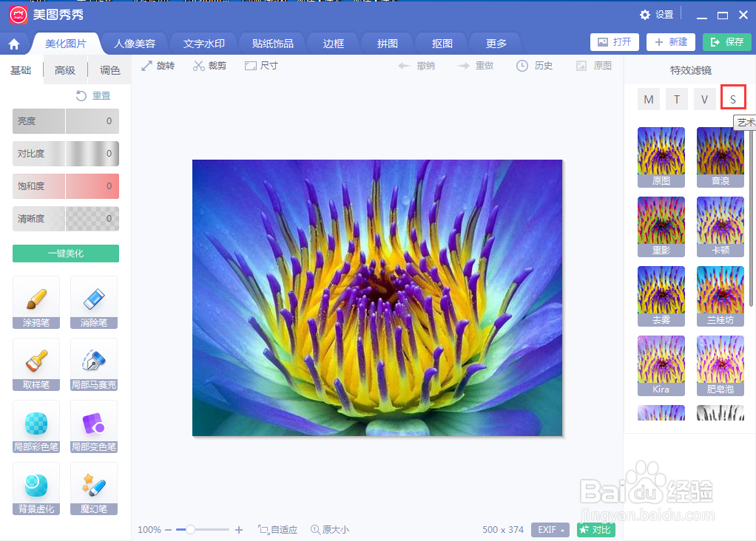756x541 pixels.
Task: Open the EXIF info dropdown
Action: coord(550,530)
